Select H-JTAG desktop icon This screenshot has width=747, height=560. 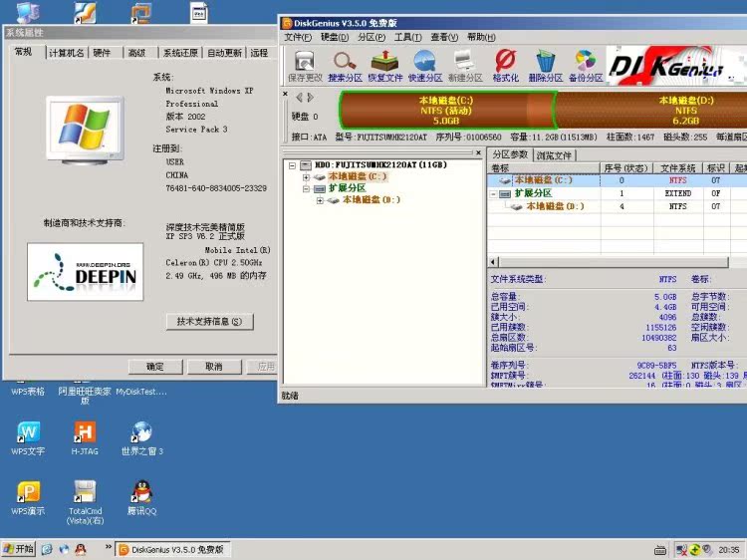[x=85, y=438]
